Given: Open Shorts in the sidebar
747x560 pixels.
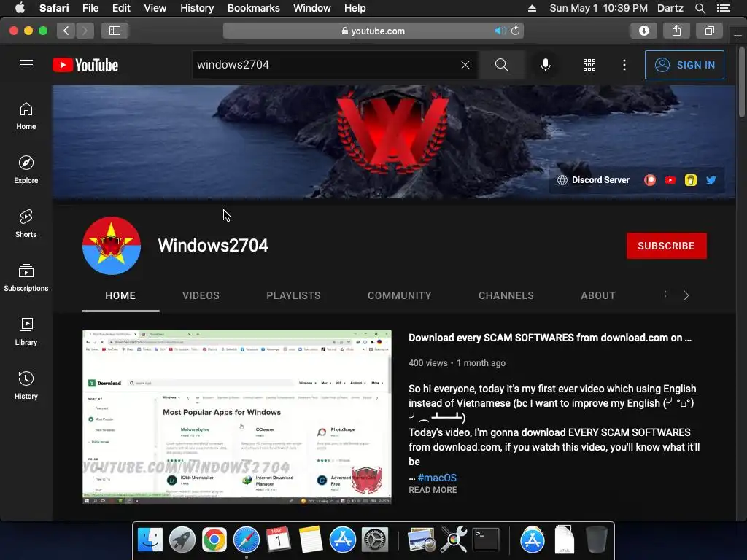Looking at the screenshot, I should point(26,223).
